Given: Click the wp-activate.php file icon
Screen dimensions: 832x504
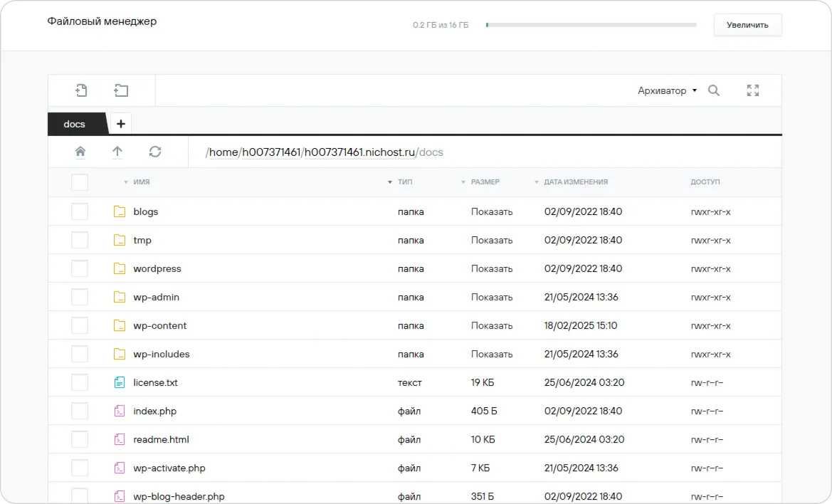Looking at the screenshot, I should pyautogui.click(x=120, y=468).
